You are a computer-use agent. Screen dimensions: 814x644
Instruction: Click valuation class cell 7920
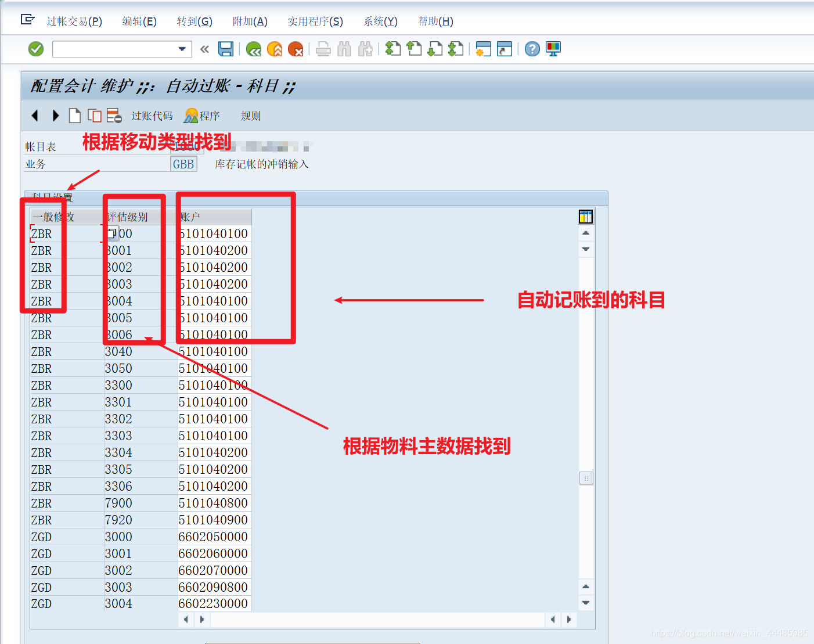click(x=141, y=520)
